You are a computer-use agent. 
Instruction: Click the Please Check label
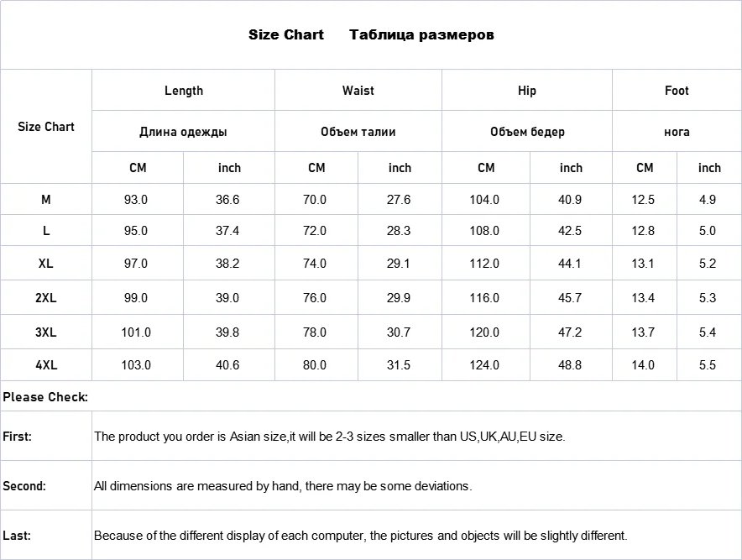[x=45, y=397]
